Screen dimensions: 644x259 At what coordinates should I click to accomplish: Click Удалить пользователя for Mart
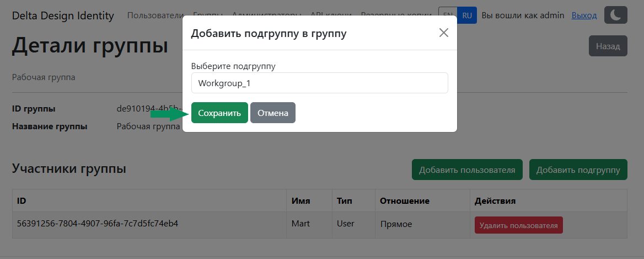click(x=519, y=225)
